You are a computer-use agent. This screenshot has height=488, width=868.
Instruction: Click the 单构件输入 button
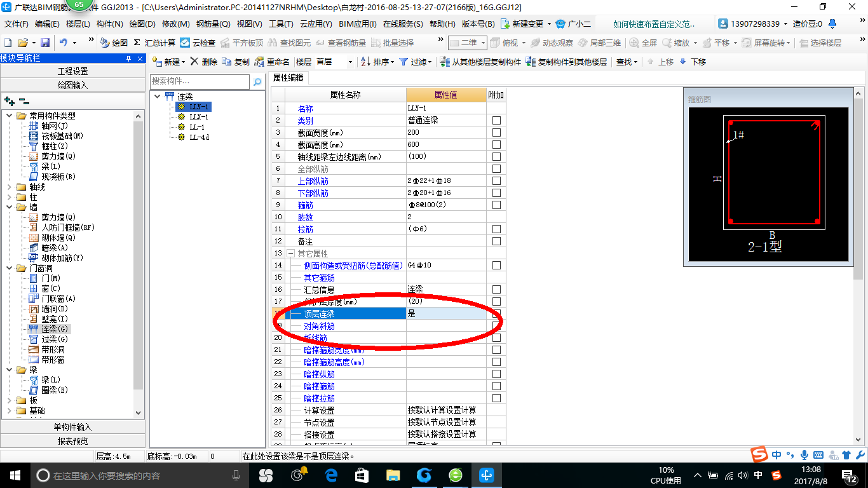(72, 427)
